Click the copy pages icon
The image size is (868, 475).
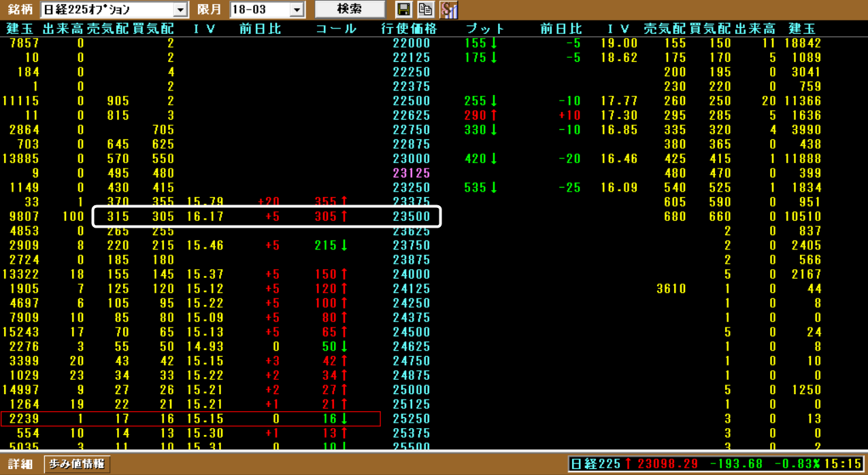point(426,10)
